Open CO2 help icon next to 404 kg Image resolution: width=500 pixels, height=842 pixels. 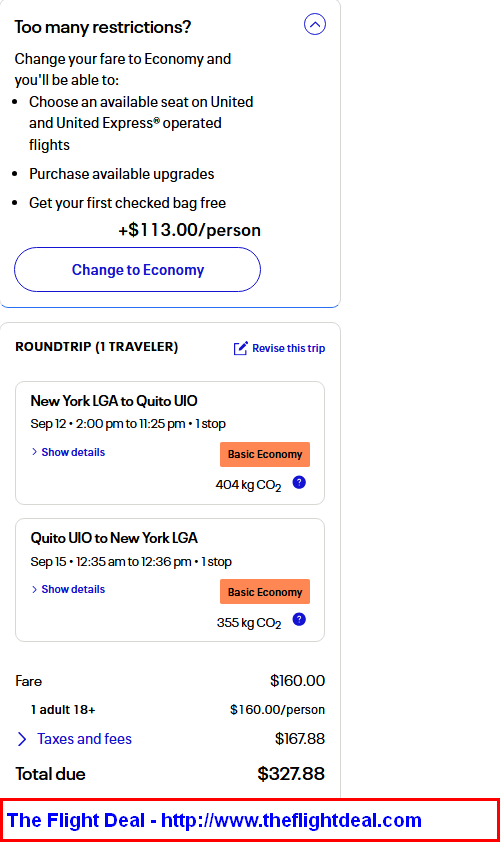[x=299, y=482]
